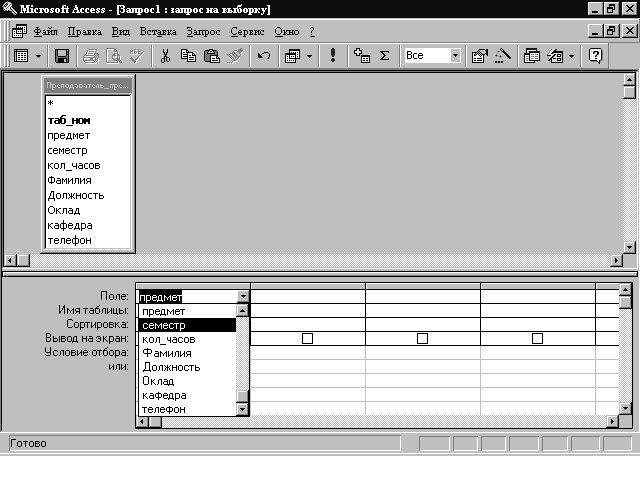Click the Преподаватель table title bar
The image size is (640, 480).
pyautogui.click(x=88, y=85)
